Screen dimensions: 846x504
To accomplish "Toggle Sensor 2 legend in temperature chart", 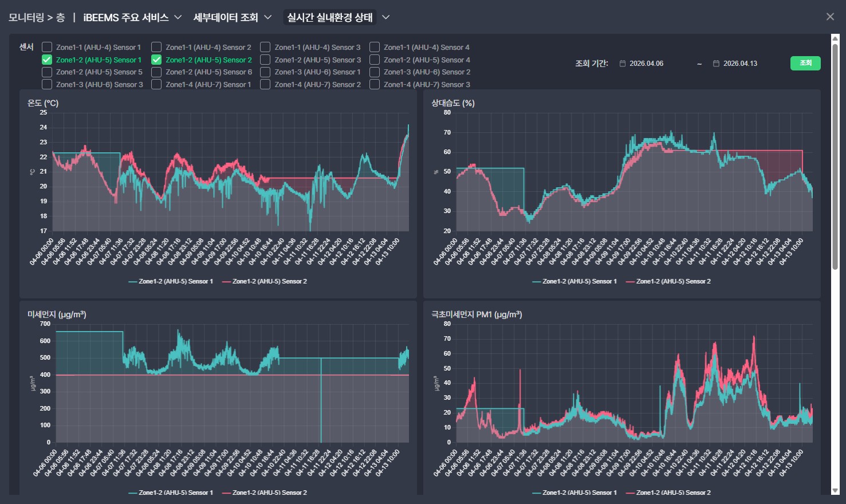I will pos(264,281).
